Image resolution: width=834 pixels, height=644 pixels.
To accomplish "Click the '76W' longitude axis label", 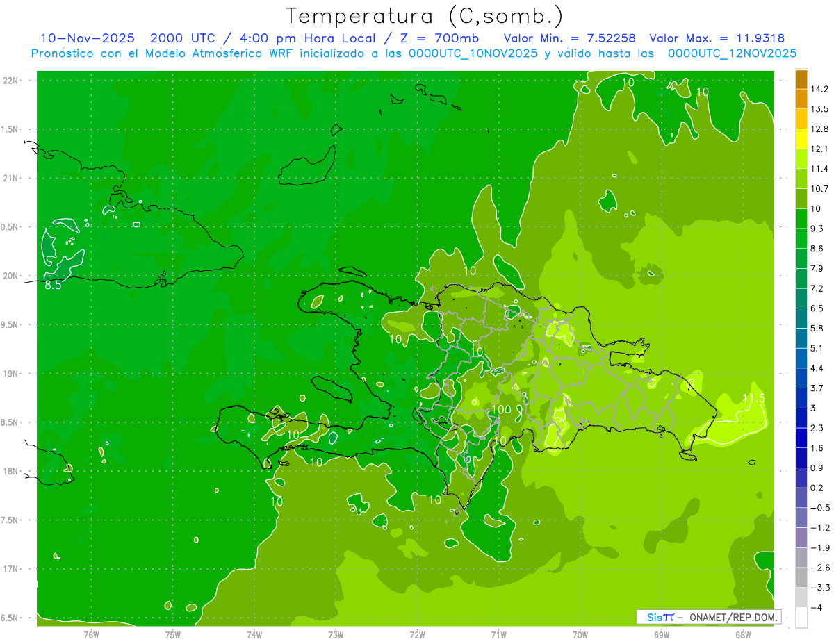I will click(92, 634).
